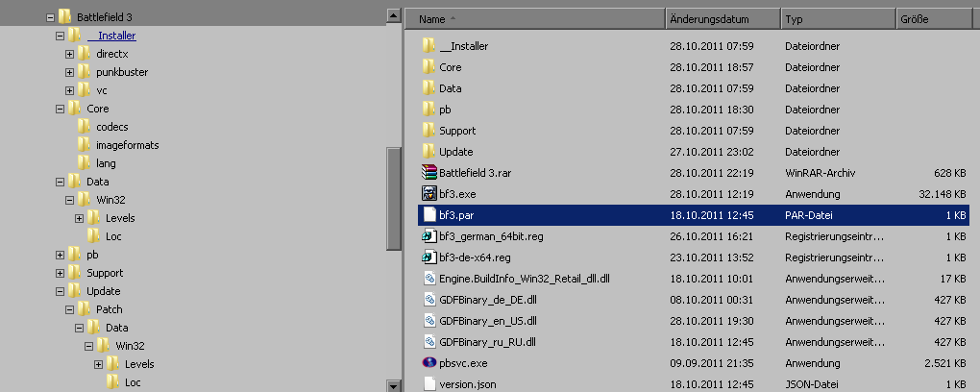The width and height of the screenshot is (980, 392).
Task: Expand the punkbuster tree node
Action: pyautogui.click(x=69, y=72)
